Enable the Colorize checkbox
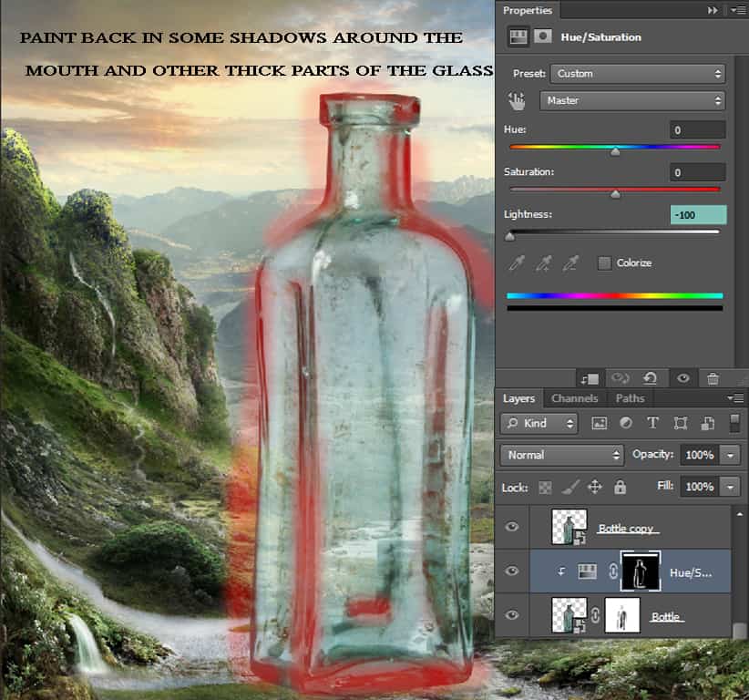749x700 pixels. pos(604,262)
